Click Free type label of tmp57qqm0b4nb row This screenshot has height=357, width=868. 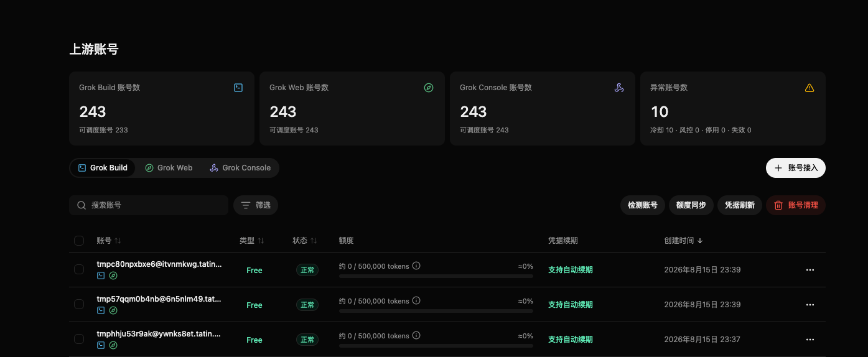click(254, 305)
